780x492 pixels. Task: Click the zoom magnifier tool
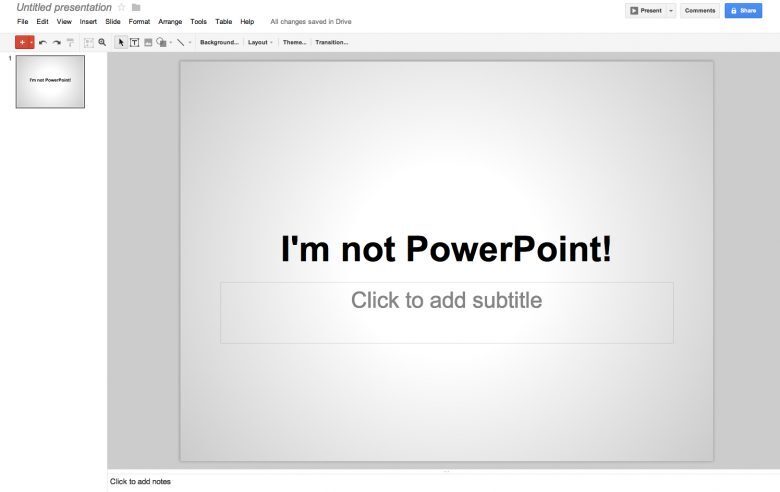[x=102, y=43]
